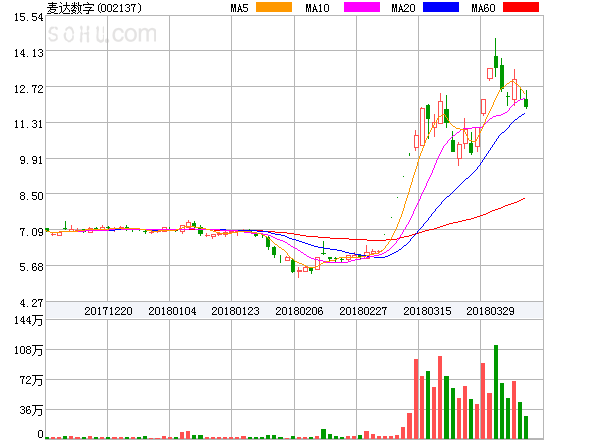600x440 pixels.
Task: Click the 20171220 date label
Action: click(x=108, y=311)
